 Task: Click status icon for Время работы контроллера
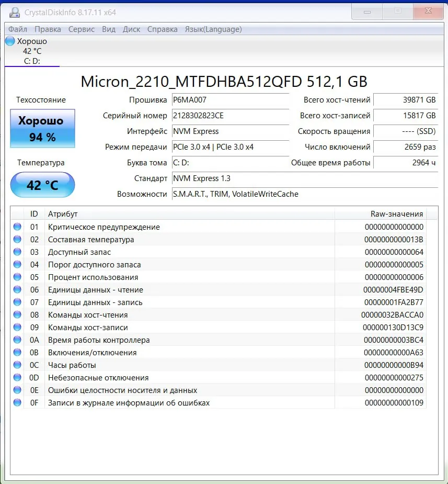click(x=17, y=340)
